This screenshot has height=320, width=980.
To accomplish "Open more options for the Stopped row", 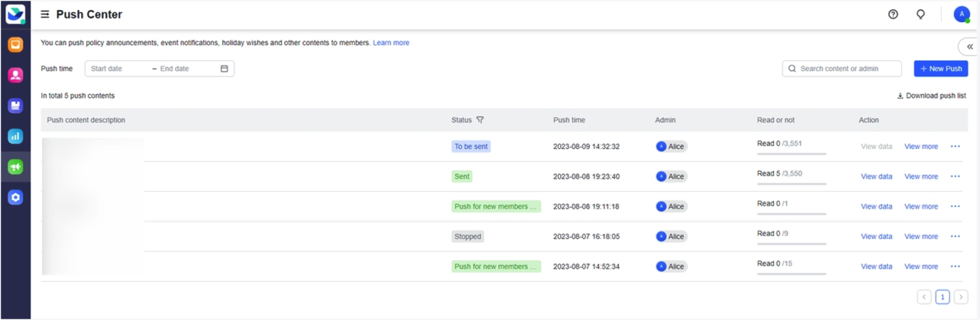I will (955, 237).
